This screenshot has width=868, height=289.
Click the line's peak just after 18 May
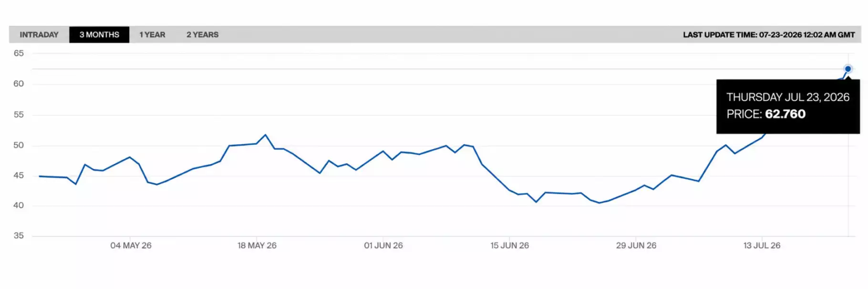266,135
